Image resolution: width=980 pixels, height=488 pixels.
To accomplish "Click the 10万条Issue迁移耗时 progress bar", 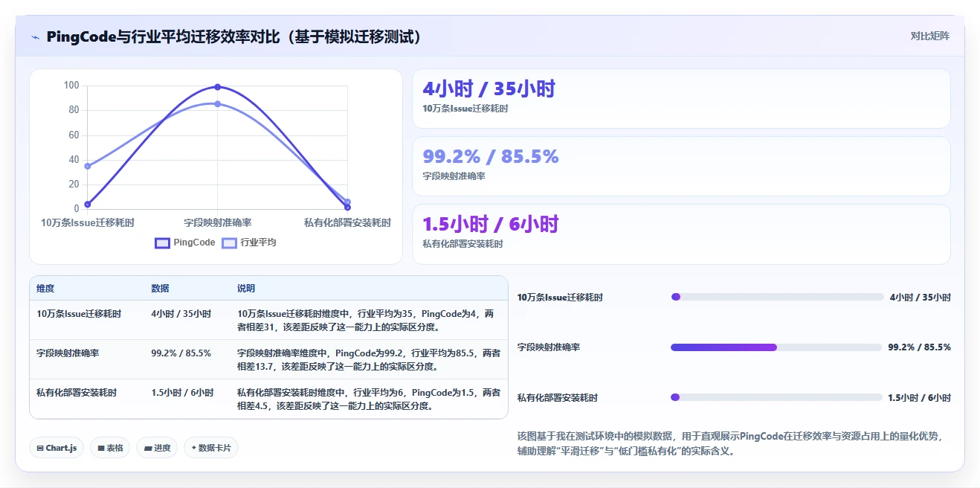I will coord(777,297).
